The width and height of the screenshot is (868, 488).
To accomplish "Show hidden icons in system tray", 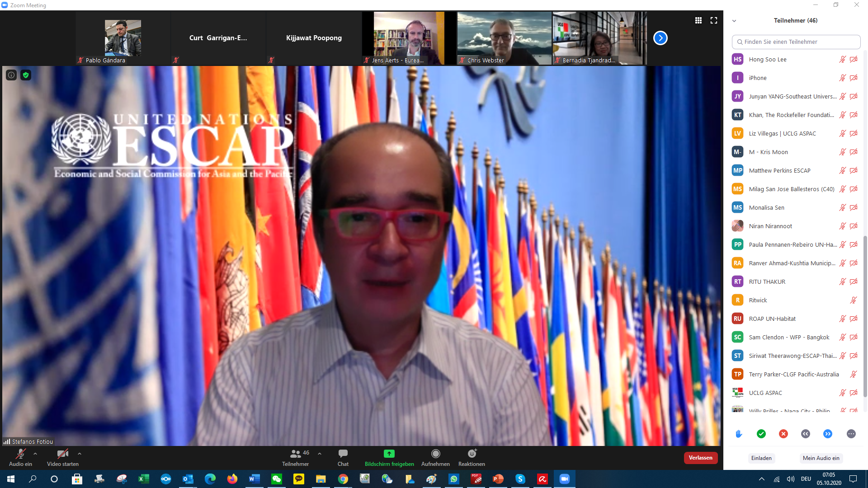I will coord(762,479).
